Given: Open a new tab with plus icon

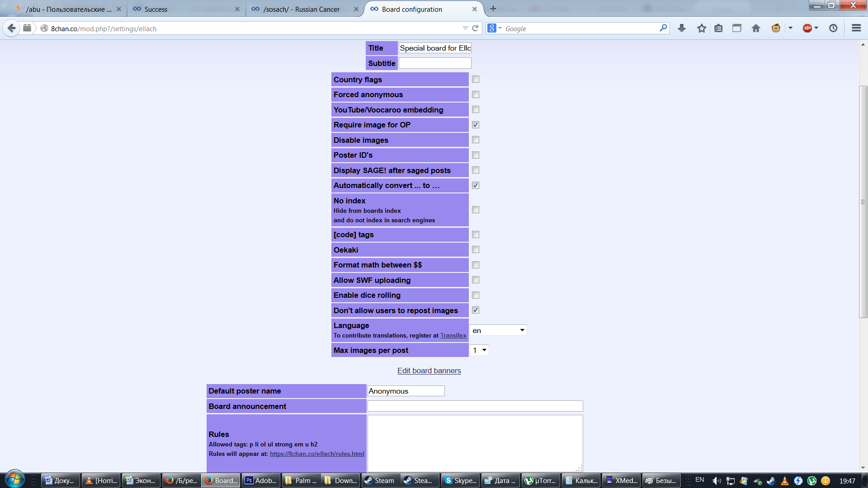Looking at the screenshot, I should click(x=493, y=9).
